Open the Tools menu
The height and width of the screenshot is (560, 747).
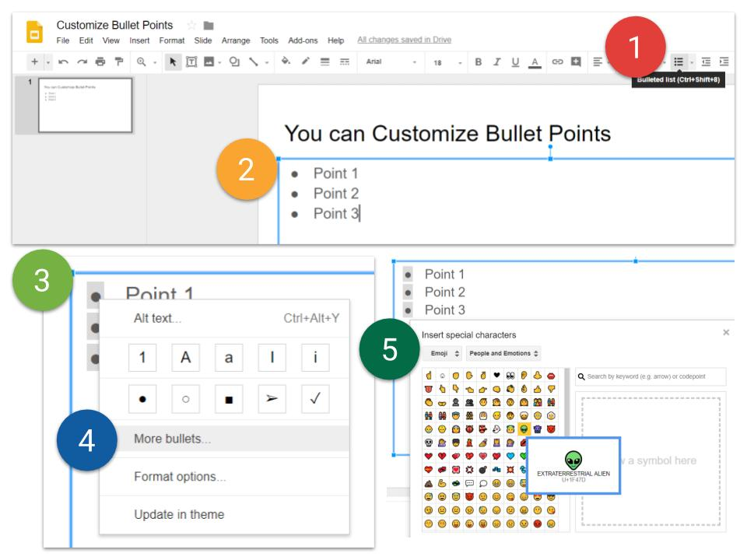point(268,40)
